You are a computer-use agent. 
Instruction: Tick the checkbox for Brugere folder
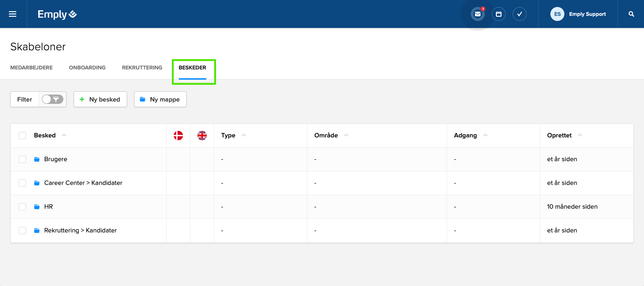[x=22, y=159]
